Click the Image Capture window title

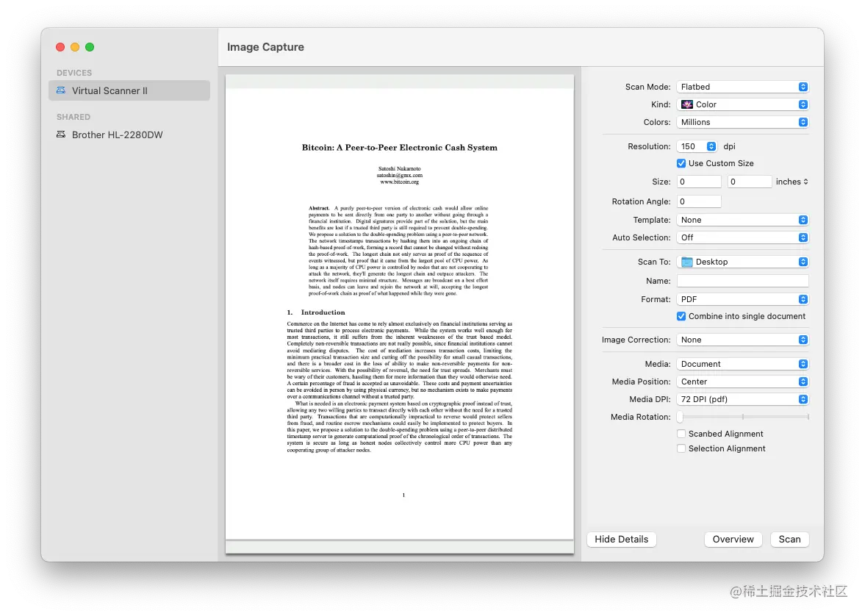(265, 47)
